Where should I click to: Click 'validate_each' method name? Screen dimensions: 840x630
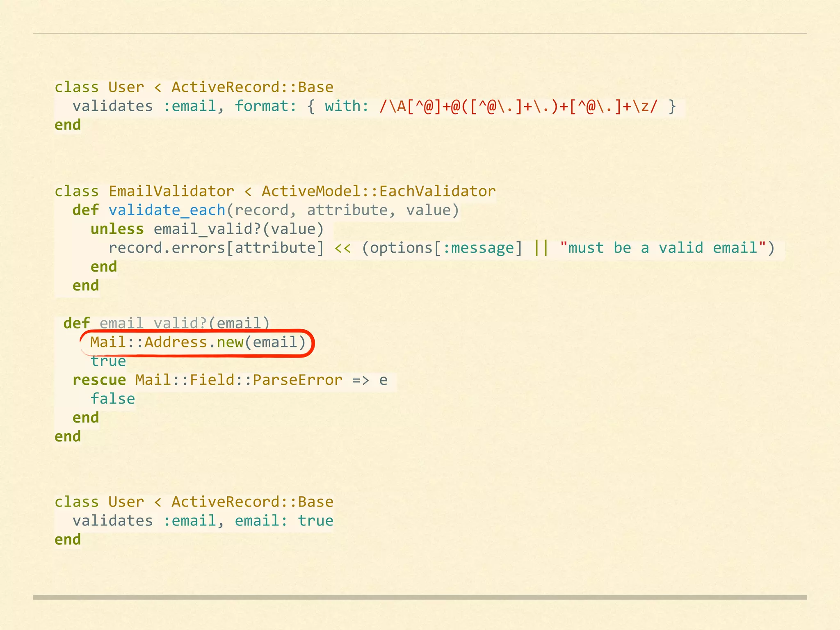(x=167, y=210)
